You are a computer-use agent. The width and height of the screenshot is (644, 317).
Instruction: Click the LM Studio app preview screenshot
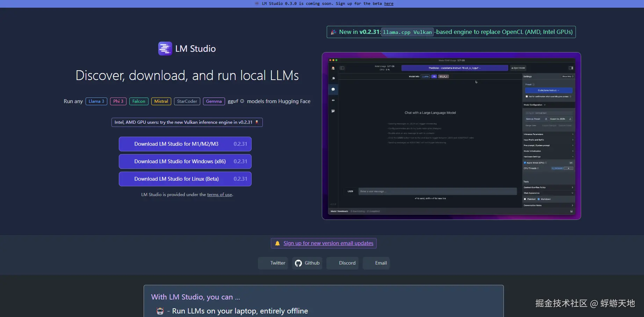click(451, 136)
